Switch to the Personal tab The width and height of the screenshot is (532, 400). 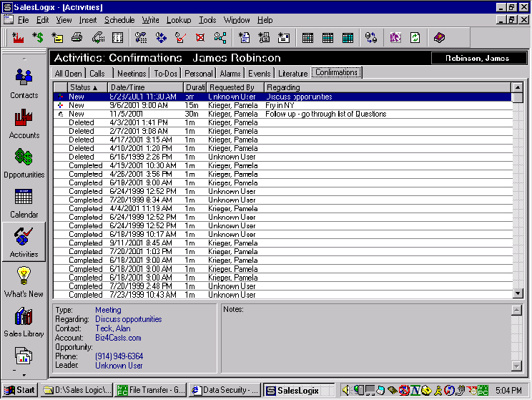click(x=199, y=74)
